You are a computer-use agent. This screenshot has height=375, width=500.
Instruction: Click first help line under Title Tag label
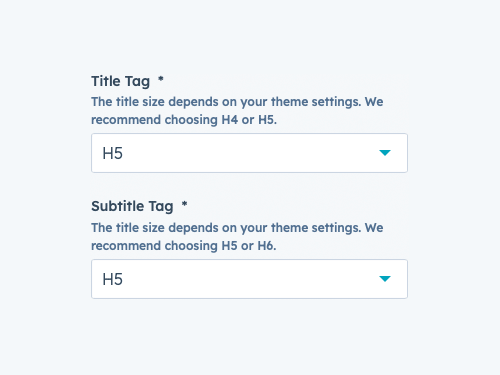point(237,102)
